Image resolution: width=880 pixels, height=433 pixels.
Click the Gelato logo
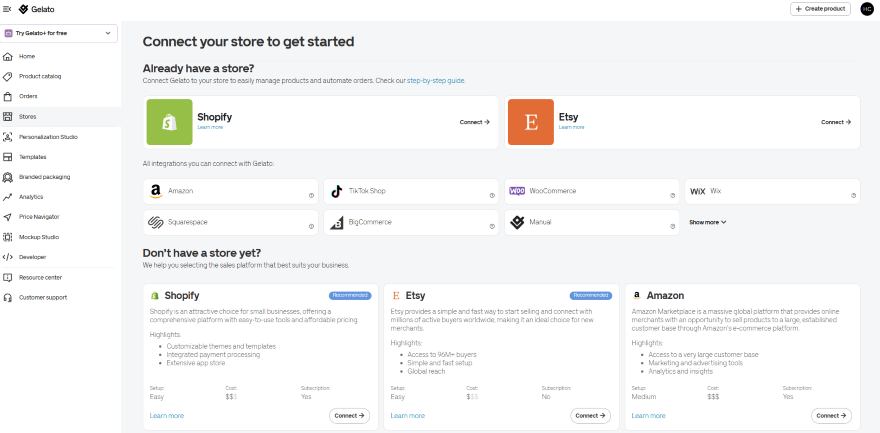pyautogui.click(x=36, y=9)
